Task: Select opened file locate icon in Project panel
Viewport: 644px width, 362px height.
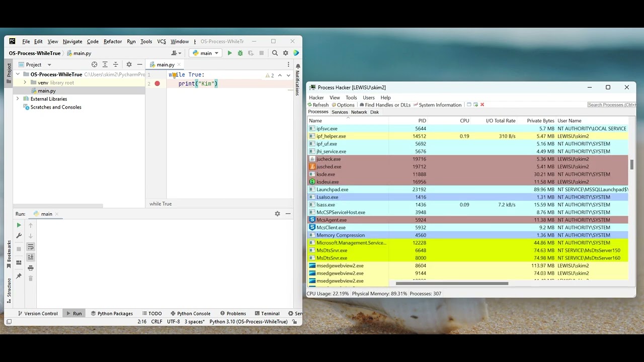Action: 94,64
